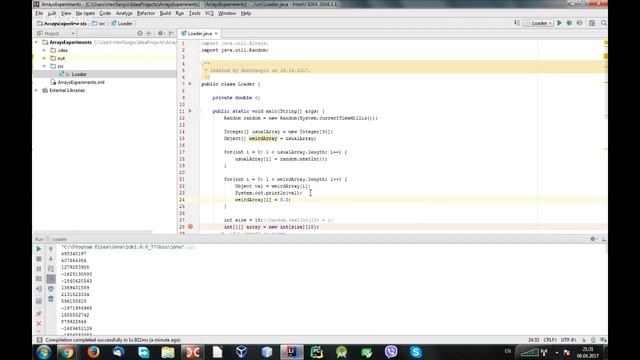Pause output in the Run panel

[39, 269]
